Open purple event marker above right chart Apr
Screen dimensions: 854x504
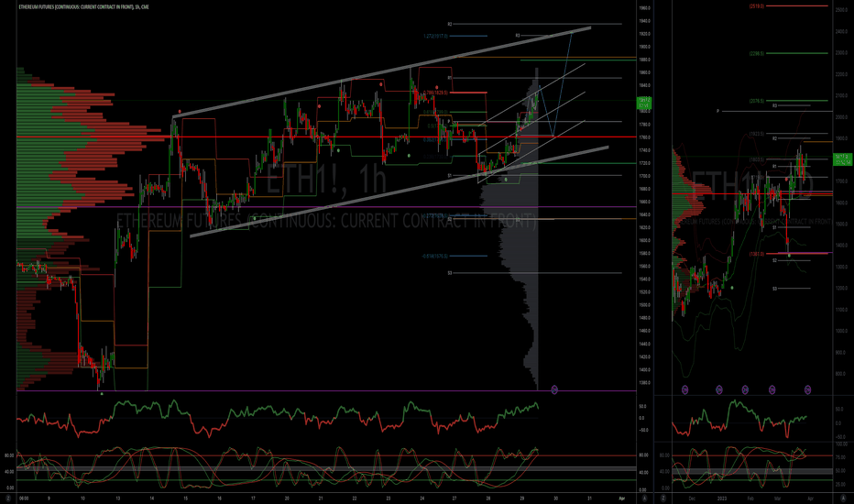[807, 389]
